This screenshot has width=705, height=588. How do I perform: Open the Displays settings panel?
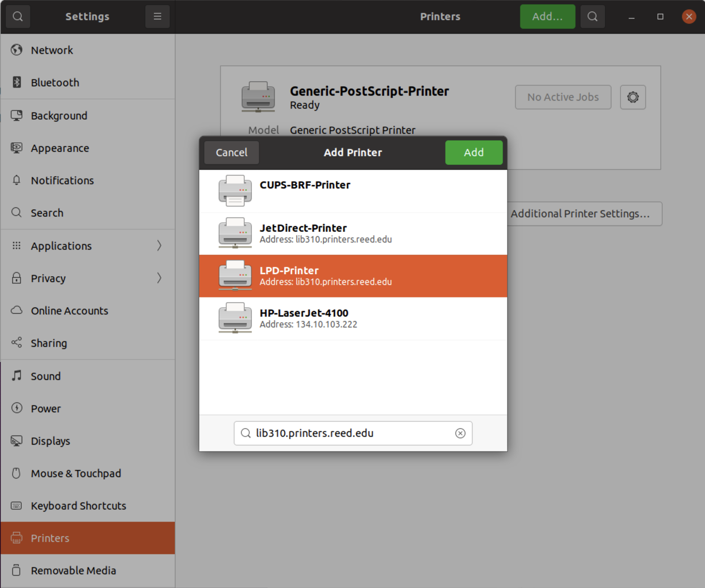pos(50,441)
